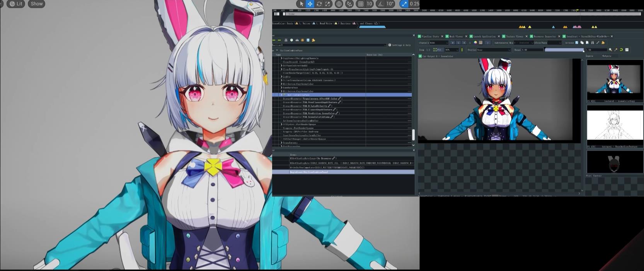644x271 pixels.
Task: Toggle the R channel button
Action: pyautogui.click(x=453, y=43)
